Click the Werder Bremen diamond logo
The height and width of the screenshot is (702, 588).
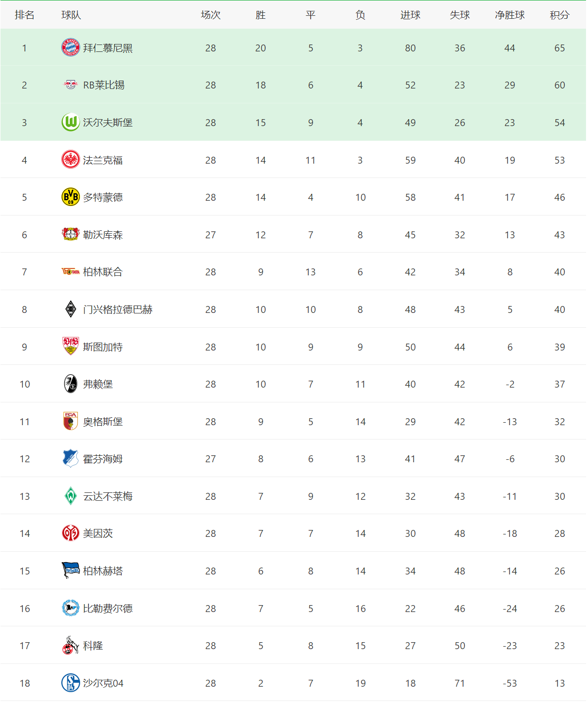coord(70,496)
